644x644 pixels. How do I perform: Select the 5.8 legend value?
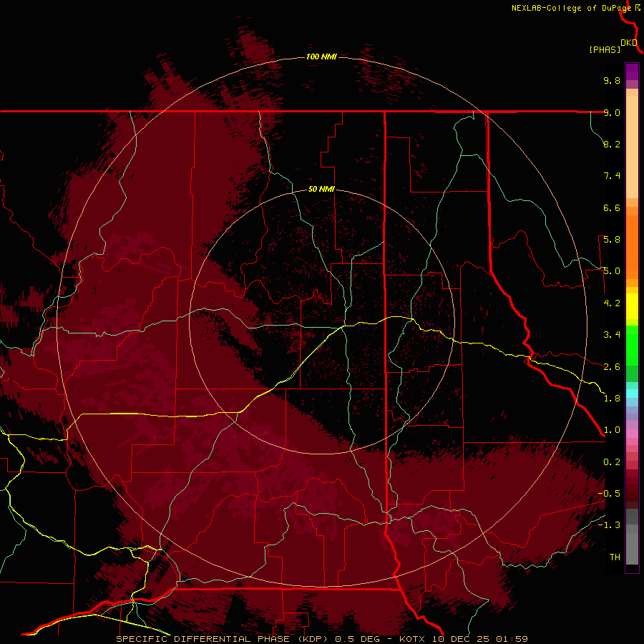[x=612, y=240]
